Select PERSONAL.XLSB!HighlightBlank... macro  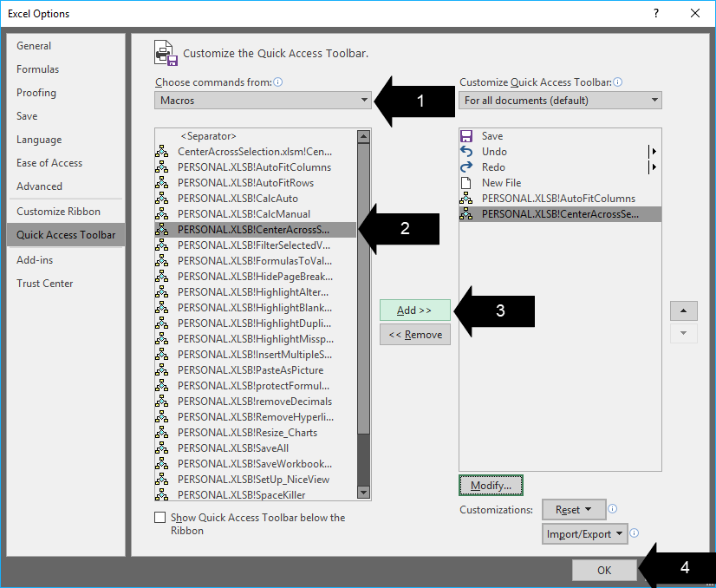click(255, 308)
